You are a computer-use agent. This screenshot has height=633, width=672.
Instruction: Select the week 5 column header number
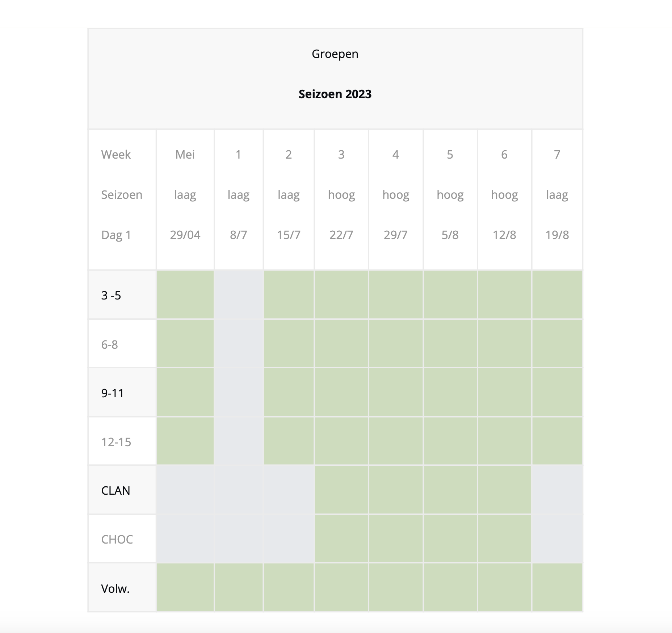coord(450,155)
